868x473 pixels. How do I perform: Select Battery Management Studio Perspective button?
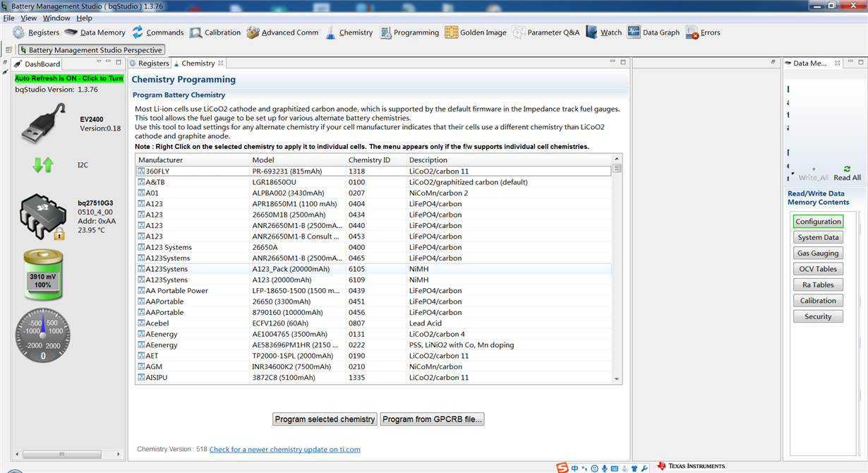click(x=91, y=50)
